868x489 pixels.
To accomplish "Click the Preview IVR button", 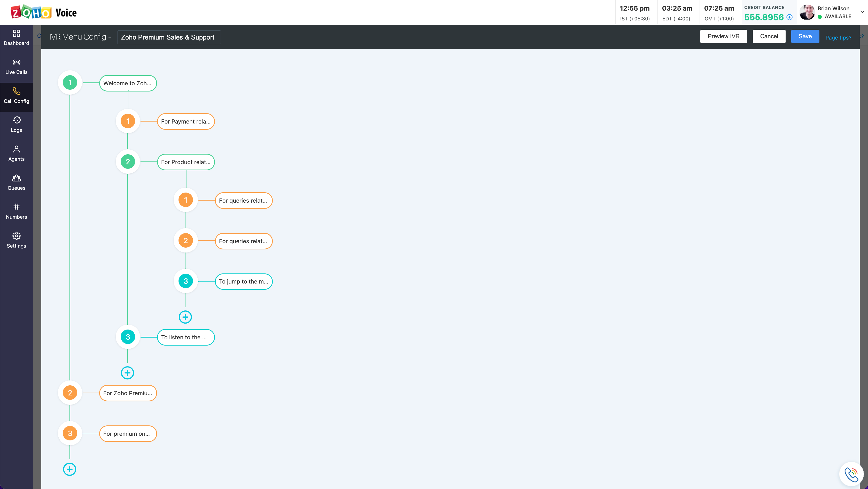I will [x=723, y=36].
